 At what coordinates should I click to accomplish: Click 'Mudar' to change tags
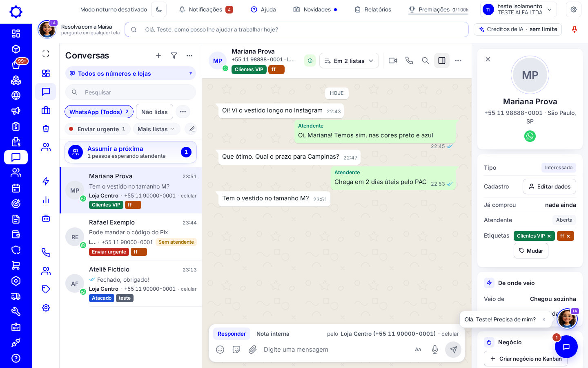531,251
